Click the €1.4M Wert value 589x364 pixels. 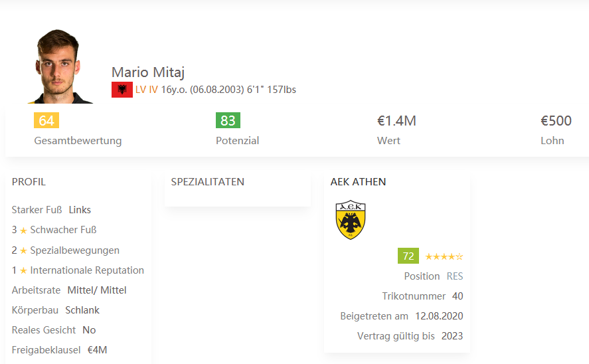click(x=396, y=121)
